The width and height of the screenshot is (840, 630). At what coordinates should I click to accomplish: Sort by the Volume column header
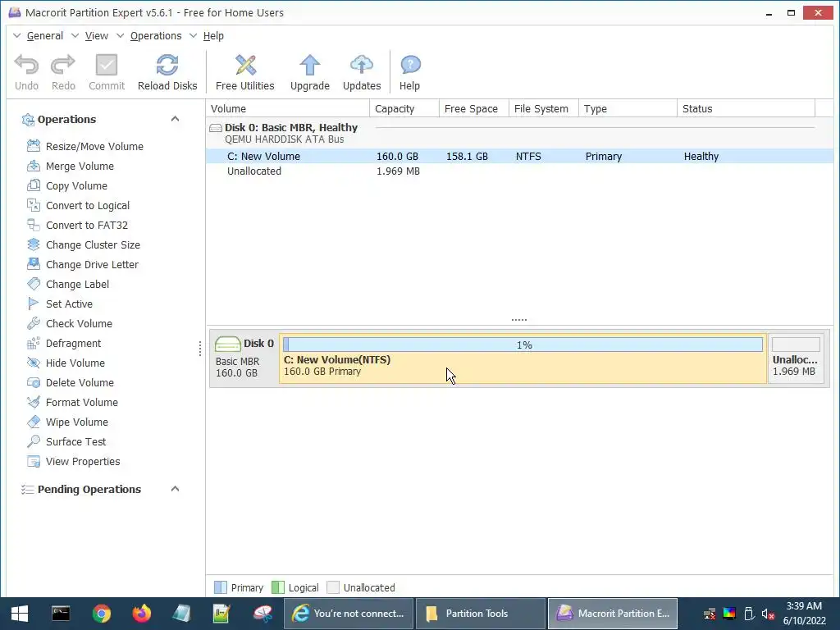pyautogui.click(x=288, y=109)
